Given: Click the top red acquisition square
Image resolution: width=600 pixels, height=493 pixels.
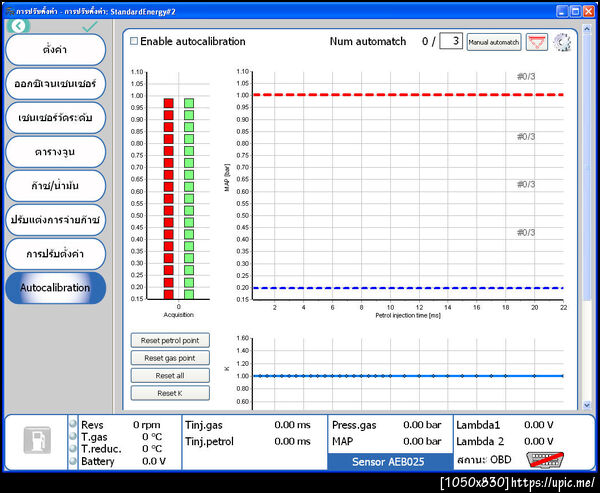Looking at the screenshot, I should pyautogui.click(x=168, y=103).
